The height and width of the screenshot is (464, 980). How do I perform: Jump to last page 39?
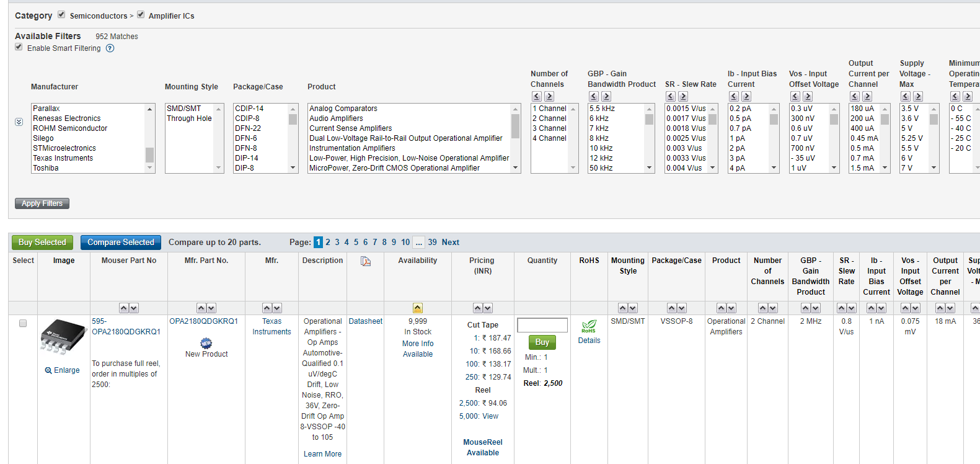pos(432,243)
